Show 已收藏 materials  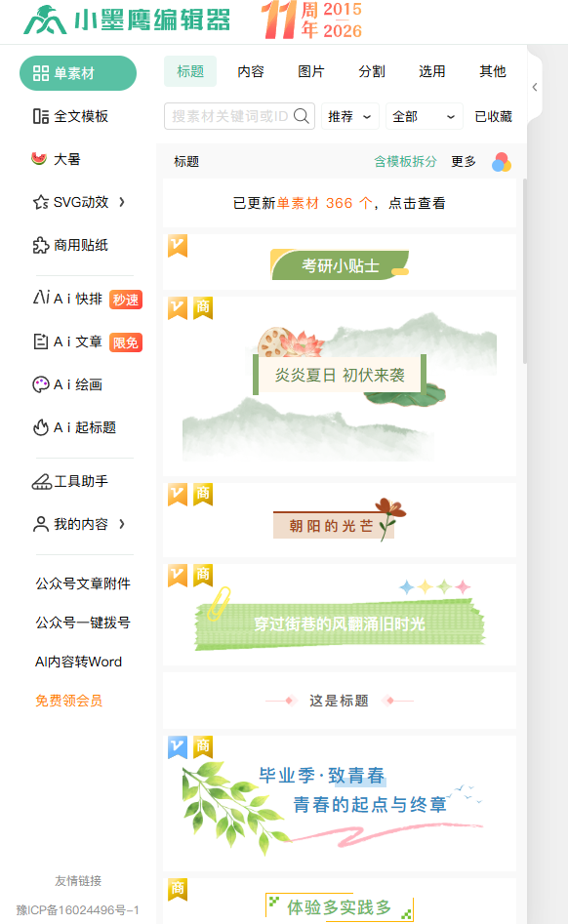494,117
